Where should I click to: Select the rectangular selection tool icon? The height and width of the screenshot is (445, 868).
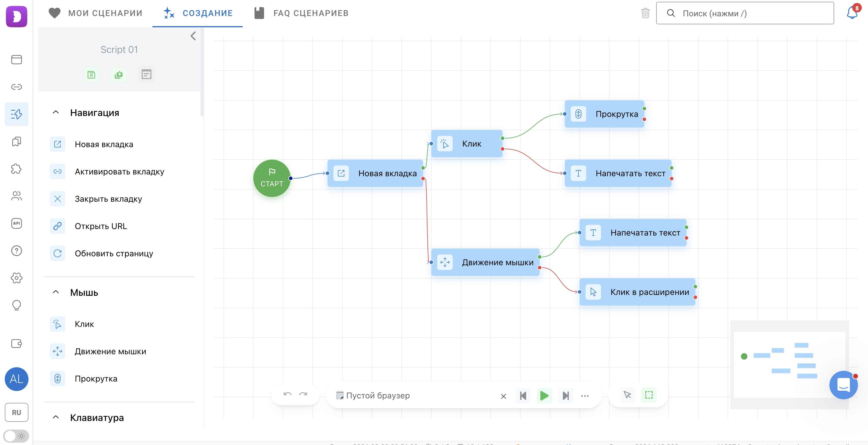pos(649,395)
